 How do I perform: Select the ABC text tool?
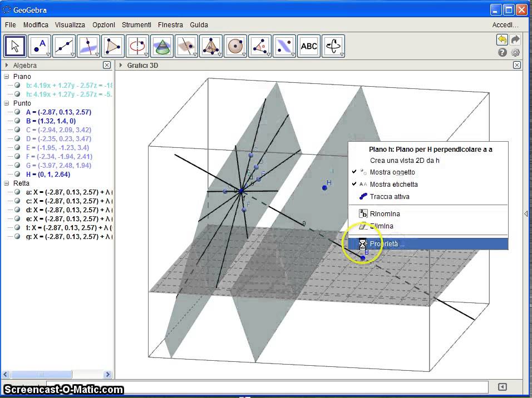tap(309, 46)
